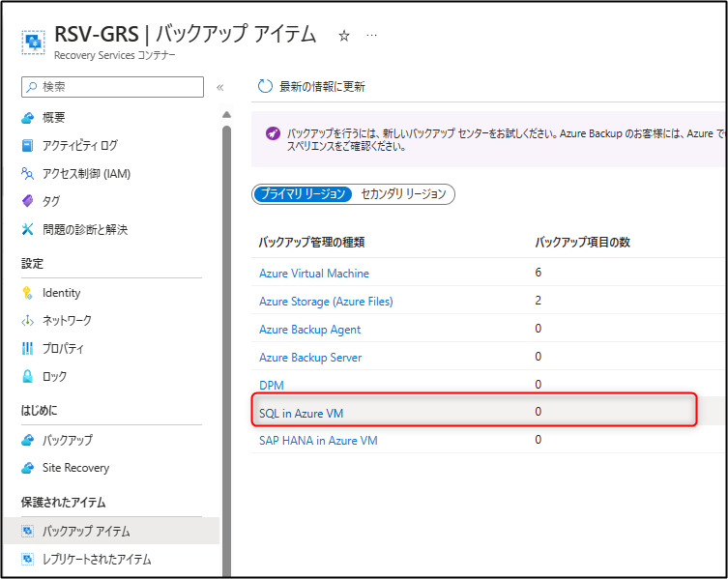Viewport: 728px width, 579px height.
Task: Open 概要 overview cloud icon
Action: pos(28,118)
